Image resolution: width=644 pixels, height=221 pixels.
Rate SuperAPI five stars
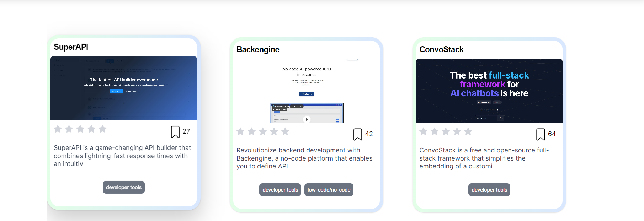103,129
